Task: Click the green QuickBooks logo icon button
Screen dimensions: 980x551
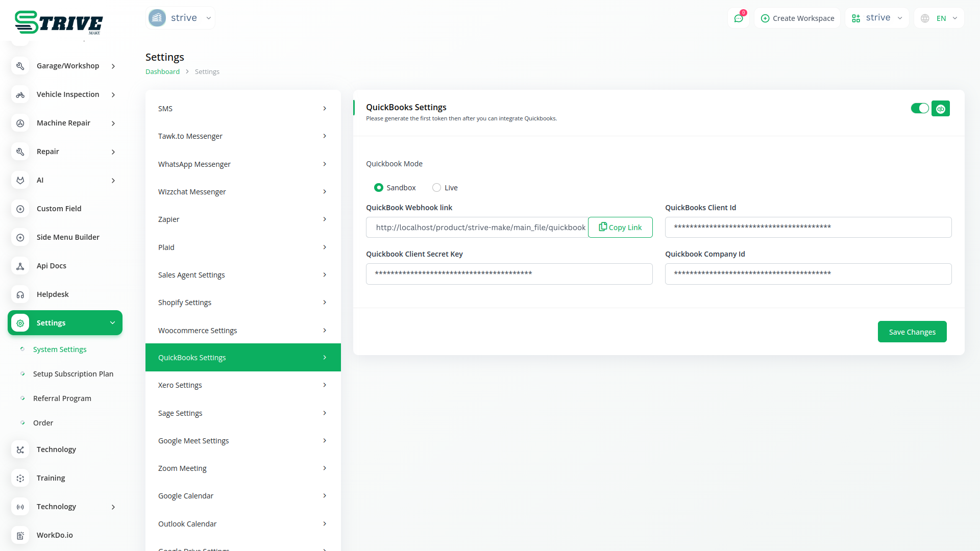Action: [940, 109]
